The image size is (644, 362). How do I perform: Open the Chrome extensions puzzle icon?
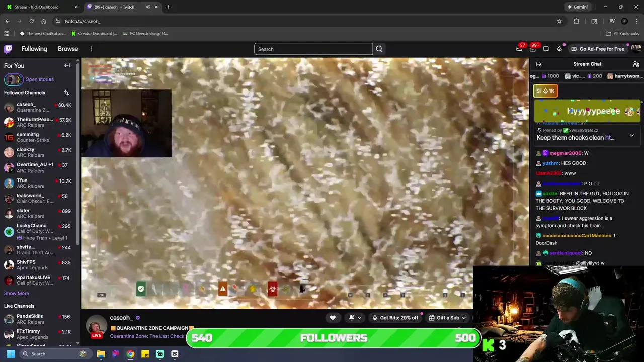click(576, 21)
